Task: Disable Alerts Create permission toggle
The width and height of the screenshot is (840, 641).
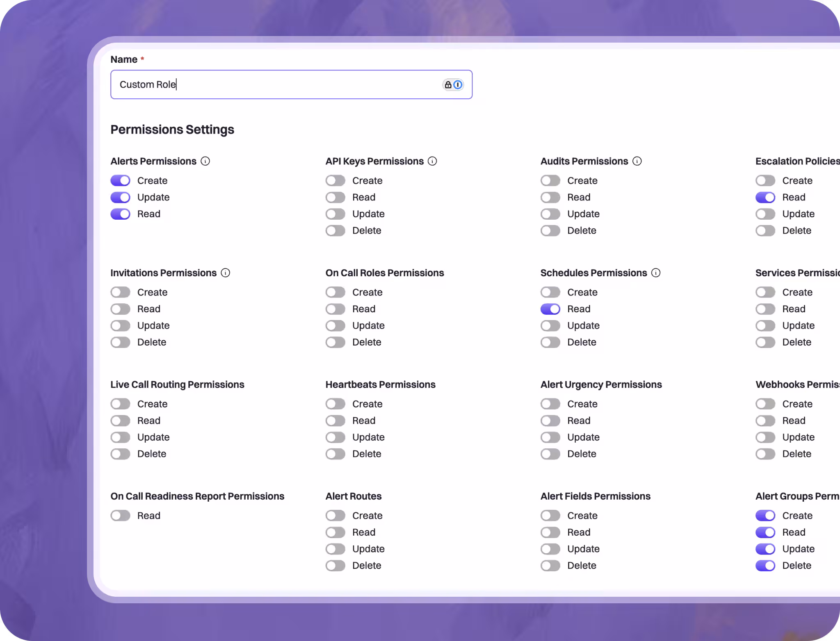Action: 120,180
